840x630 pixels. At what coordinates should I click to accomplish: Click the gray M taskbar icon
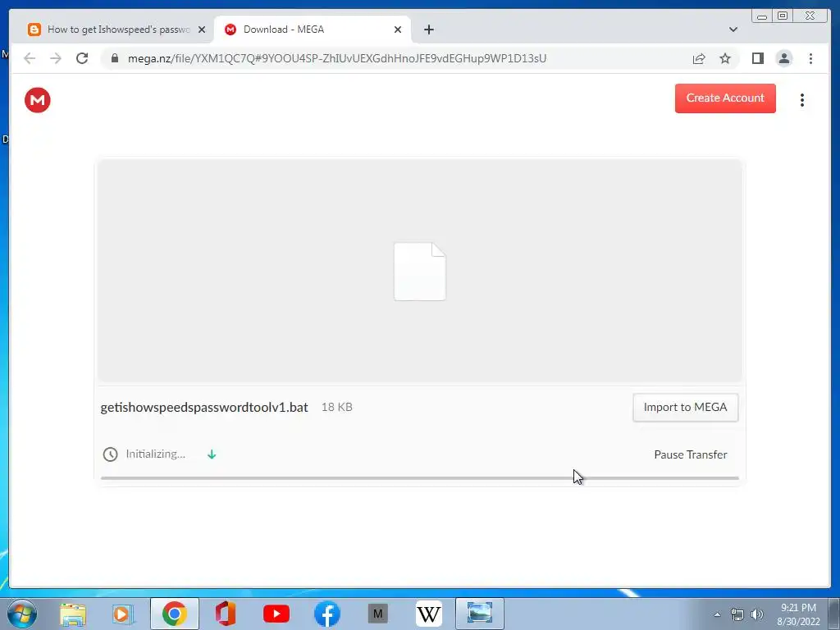(x=377, y=614)
